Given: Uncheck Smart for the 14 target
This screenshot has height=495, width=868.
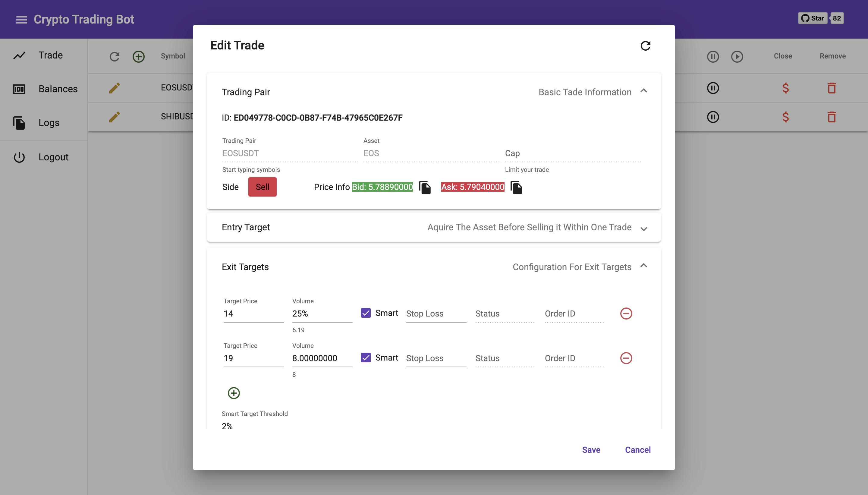Looking at the screenshot, I should [x=366, y=313].
